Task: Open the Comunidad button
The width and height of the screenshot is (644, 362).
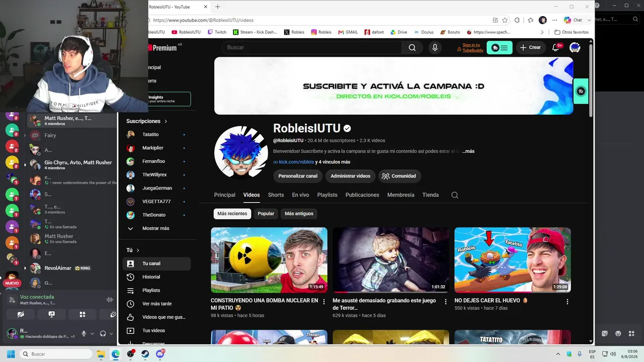Action: click(399, 176)
